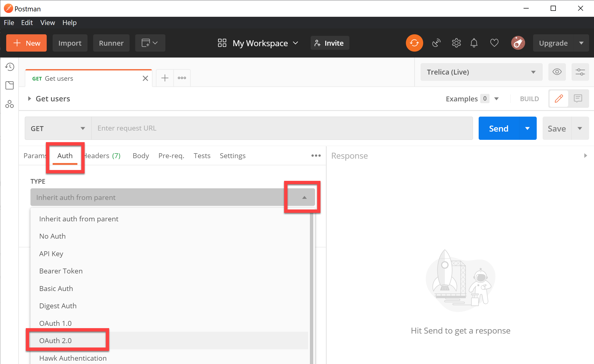Expand the Get users description triangle
This screenshot has width=594, height=364.
click(x=29, y=99)
